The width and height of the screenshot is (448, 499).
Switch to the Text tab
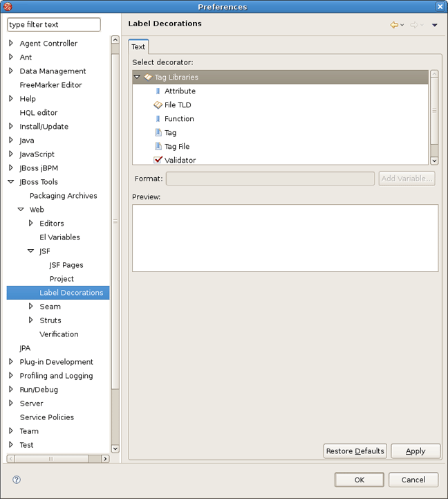[x=138, y=47]
